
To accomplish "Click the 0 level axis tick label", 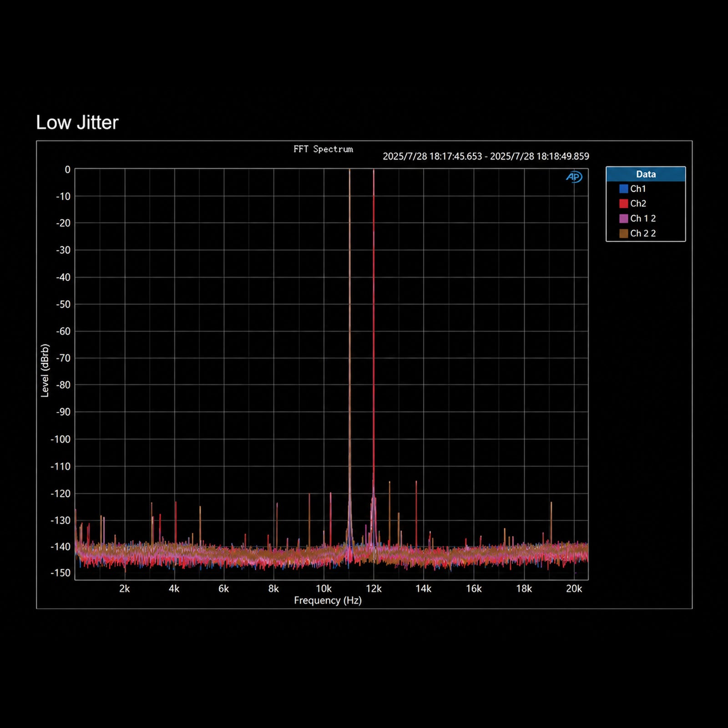I will click(x=68, y=170).
